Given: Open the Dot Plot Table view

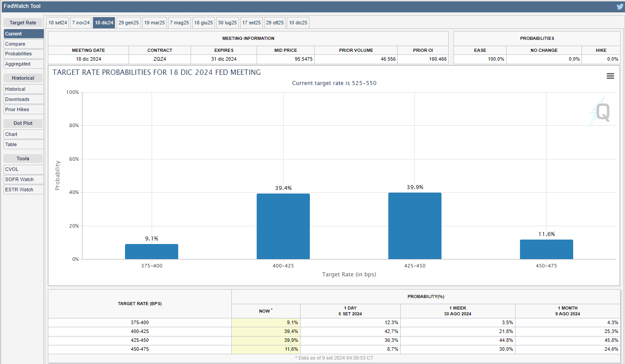Looking at the screenshot, I should pos(23,144).
